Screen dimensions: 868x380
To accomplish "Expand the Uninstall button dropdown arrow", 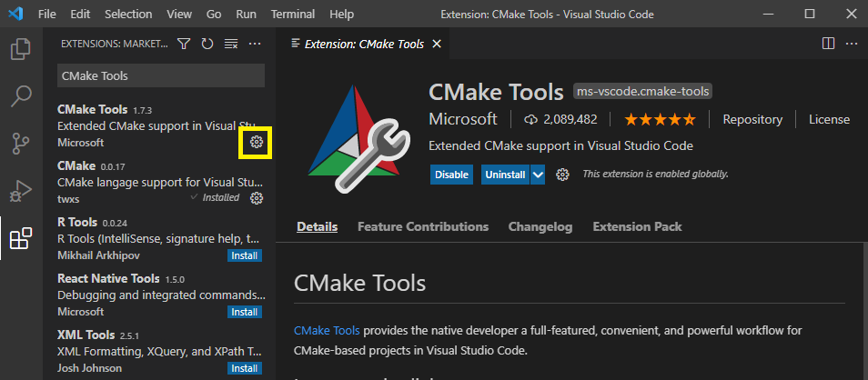I will click(x=538, y=175).
